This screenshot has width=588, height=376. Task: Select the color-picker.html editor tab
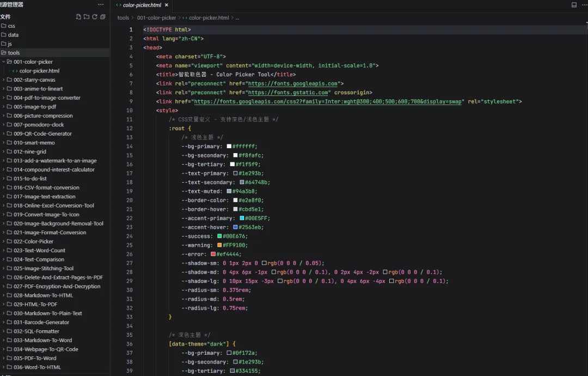coord(142,5)
